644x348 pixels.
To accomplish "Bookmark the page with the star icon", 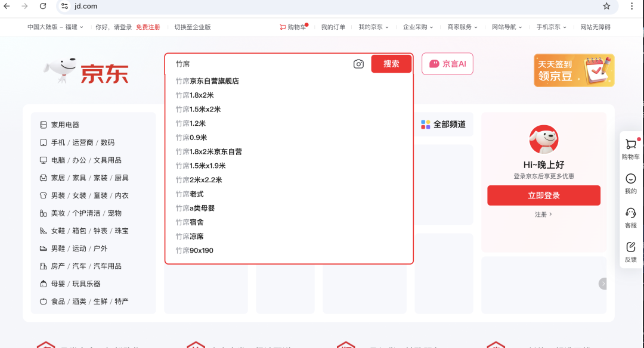I will pos(606,6).
